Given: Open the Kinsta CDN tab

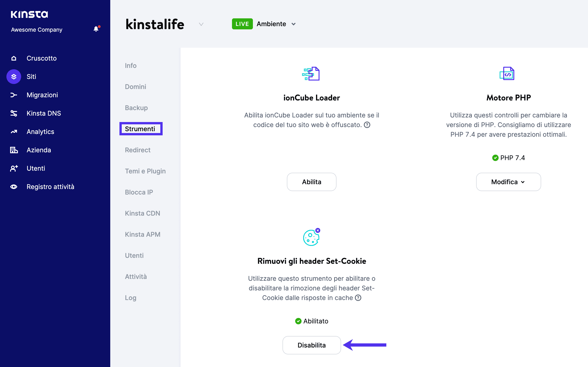Looking at the screenshot, I should click(x=142, y=213).
